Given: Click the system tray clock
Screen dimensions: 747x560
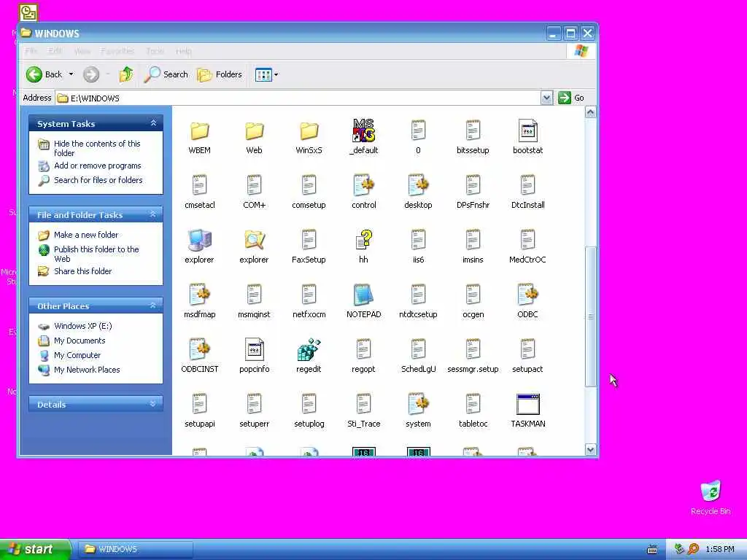Looking at the screenshot, I should 720,549.
